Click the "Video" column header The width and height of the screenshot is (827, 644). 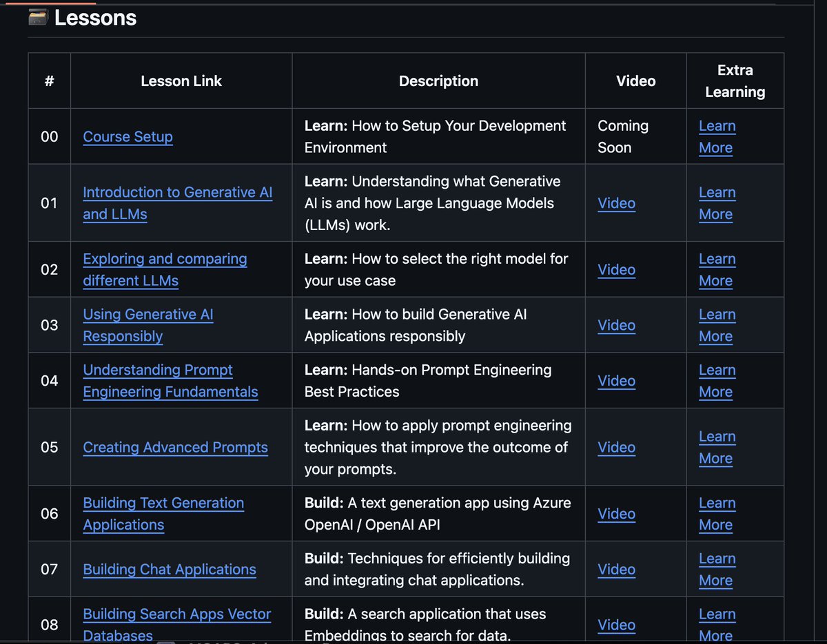(635, 81)
